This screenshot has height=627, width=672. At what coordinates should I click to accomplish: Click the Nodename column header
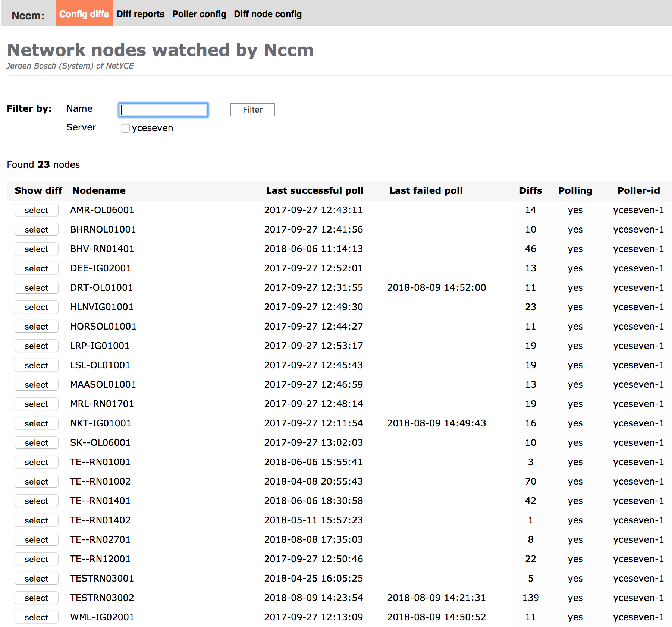pyautogui.click(x=99, y=190)
